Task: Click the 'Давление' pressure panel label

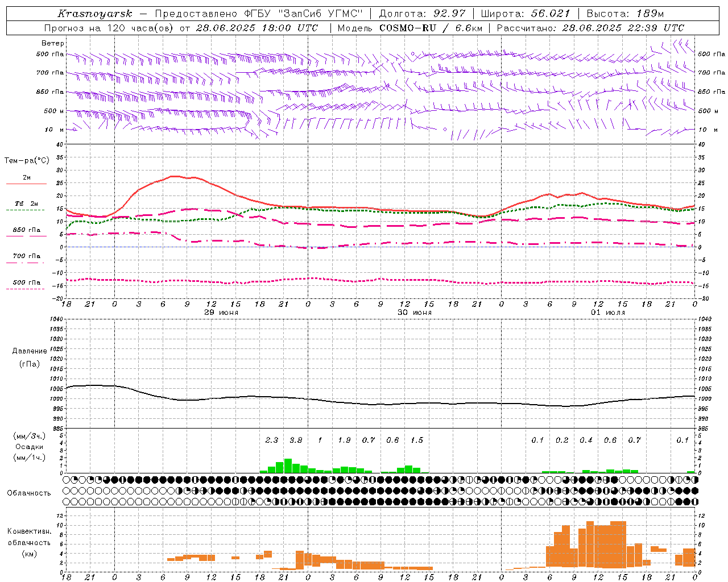Action: click(30, 351)
